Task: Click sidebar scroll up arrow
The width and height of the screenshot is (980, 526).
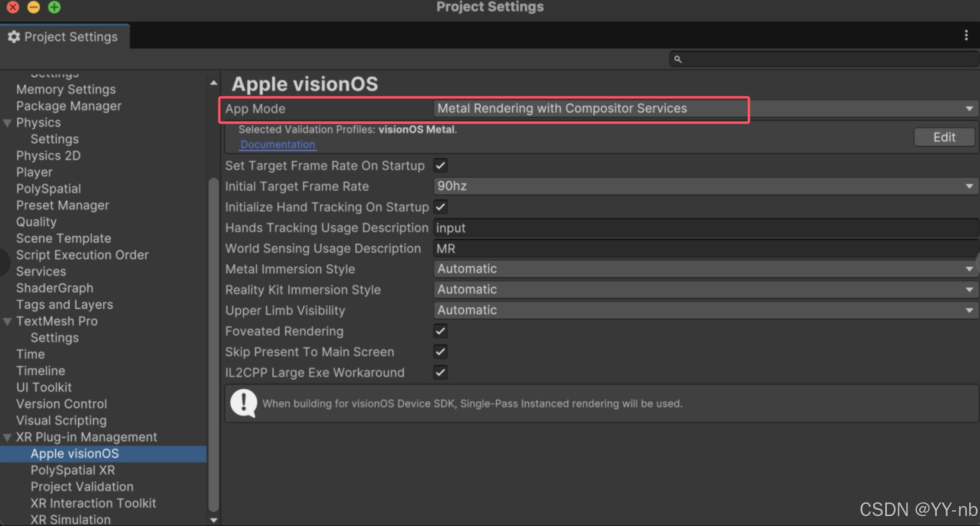Action: [213, 83]
